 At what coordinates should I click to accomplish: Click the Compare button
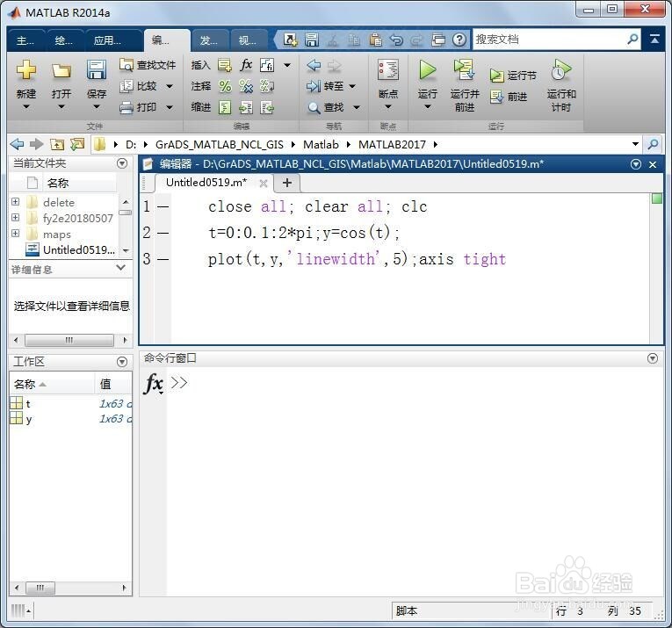tap(138, 86)
